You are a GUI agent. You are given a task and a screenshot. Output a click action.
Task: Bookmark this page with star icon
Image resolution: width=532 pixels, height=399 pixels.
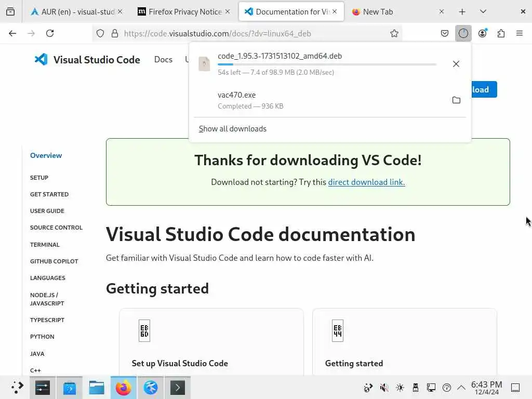point(394,33)
